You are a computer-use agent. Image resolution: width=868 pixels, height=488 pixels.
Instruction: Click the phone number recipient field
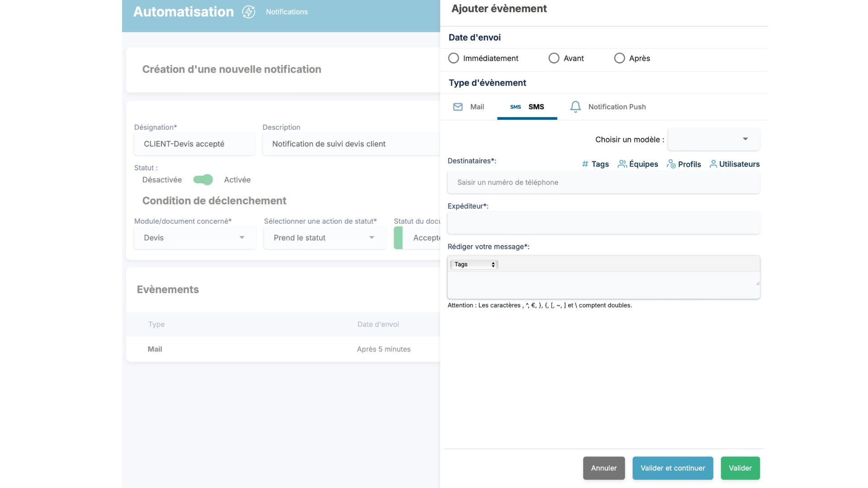[x=603, y=183]
